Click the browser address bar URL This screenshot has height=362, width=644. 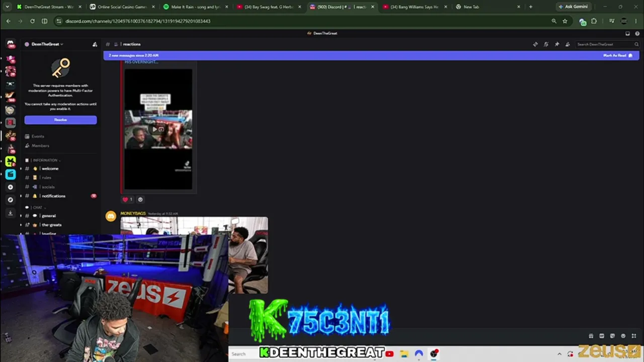(138, 21)
